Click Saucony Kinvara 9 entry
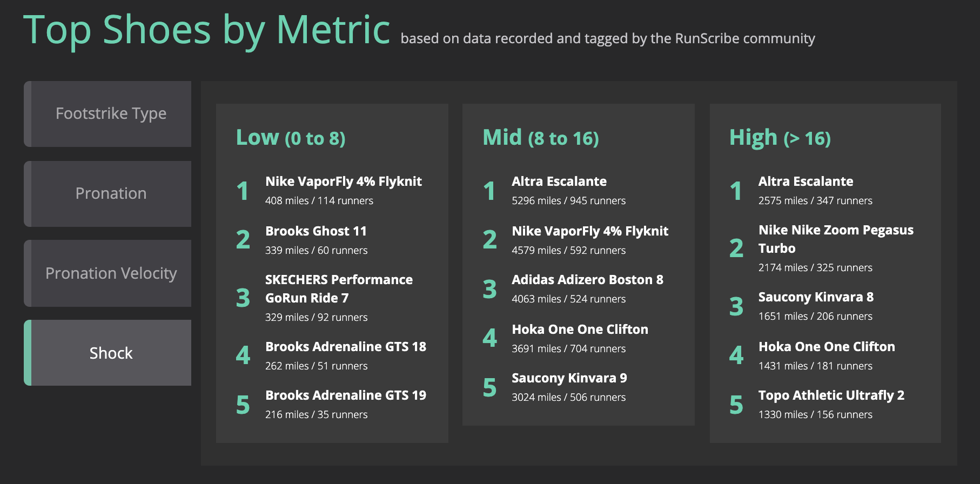This screenshot has width=980, height=484. 569,378
